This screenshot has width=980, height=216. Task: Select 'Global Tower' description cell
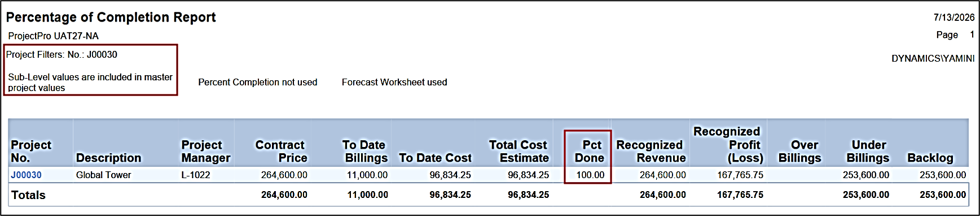[103, 175]
